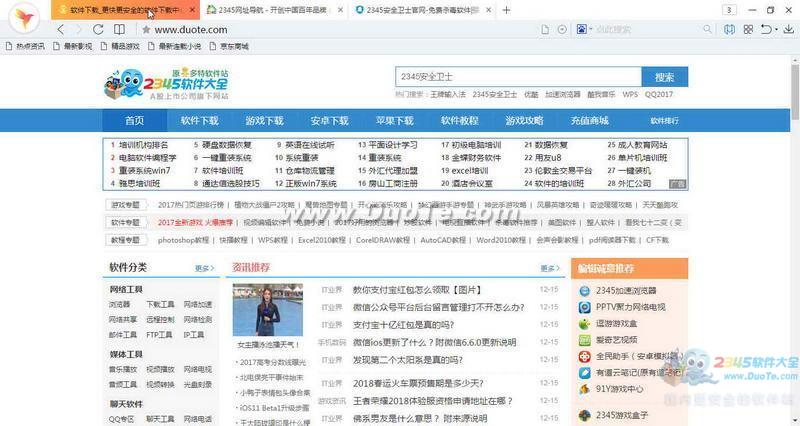Click the 游戏专题 tag label
The height and width of the screenshot is (426, 800).
[x=126, y=205]
